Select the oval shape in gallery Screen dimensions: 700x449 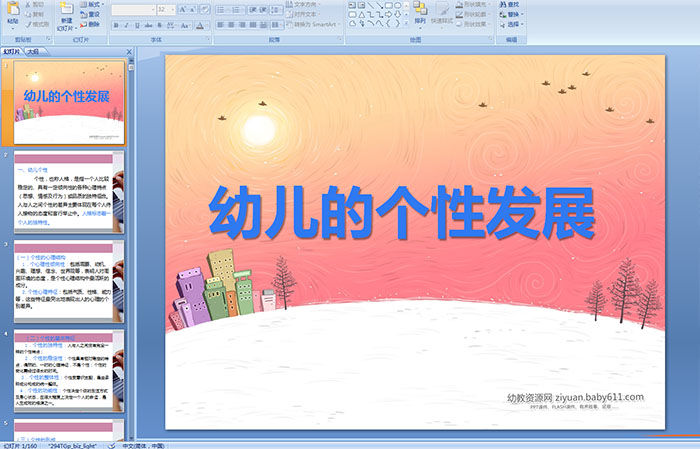(x=397, y=5)
